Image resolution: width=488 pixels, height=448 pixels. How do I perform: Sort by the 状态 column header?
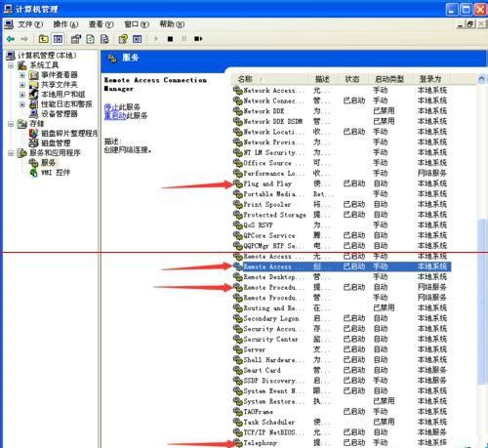point(352,79)
